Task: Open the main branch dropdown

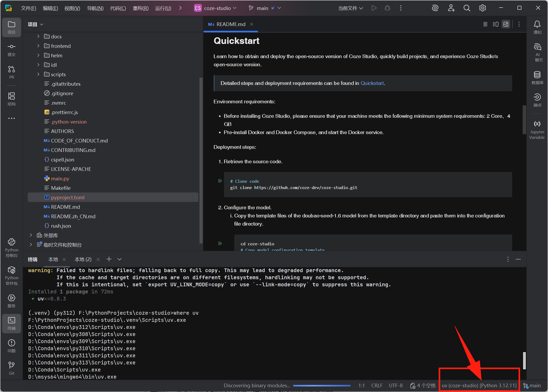Action: pos(265,8)
